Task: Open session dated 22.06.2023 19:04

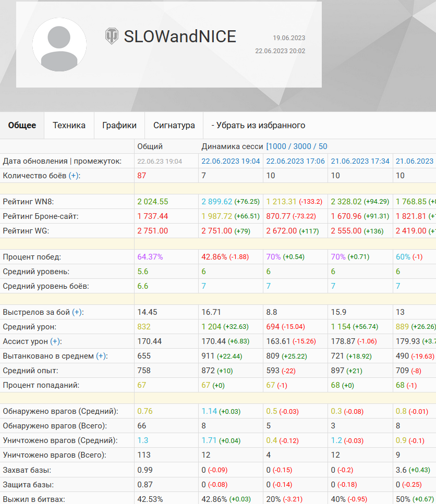Action: pos(231,161)
